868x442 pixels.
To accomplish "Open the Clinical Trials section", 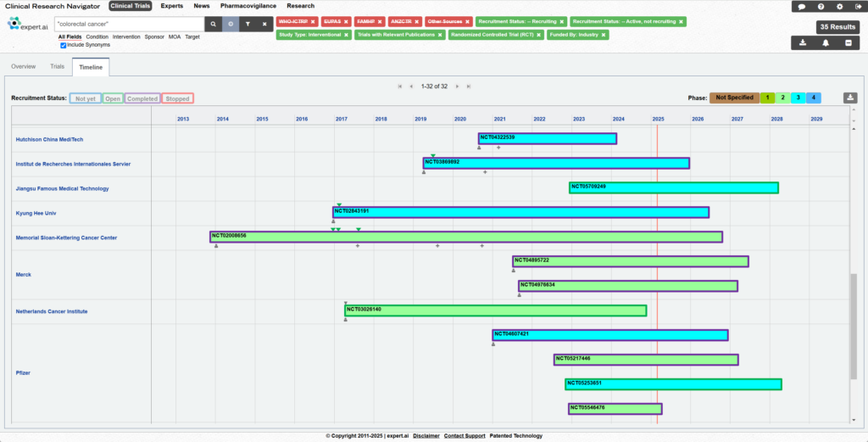I will [x=130, y=6].
